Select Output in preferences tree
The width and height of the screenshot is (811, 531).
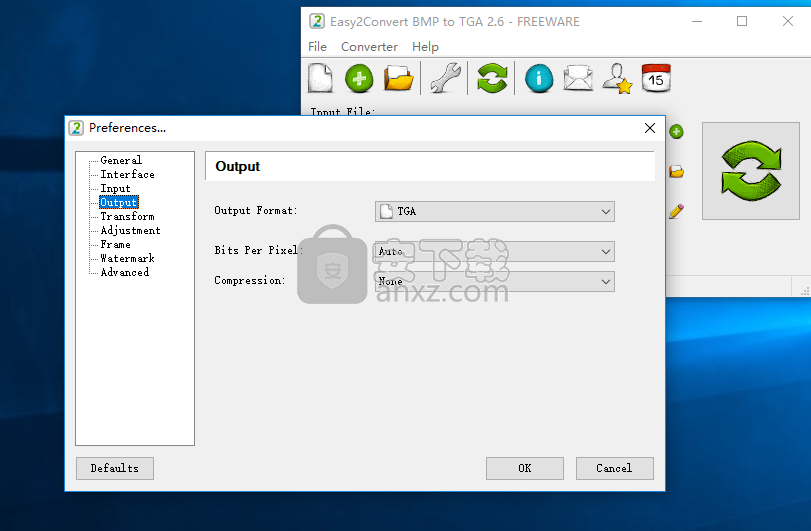tap(118, 202)
